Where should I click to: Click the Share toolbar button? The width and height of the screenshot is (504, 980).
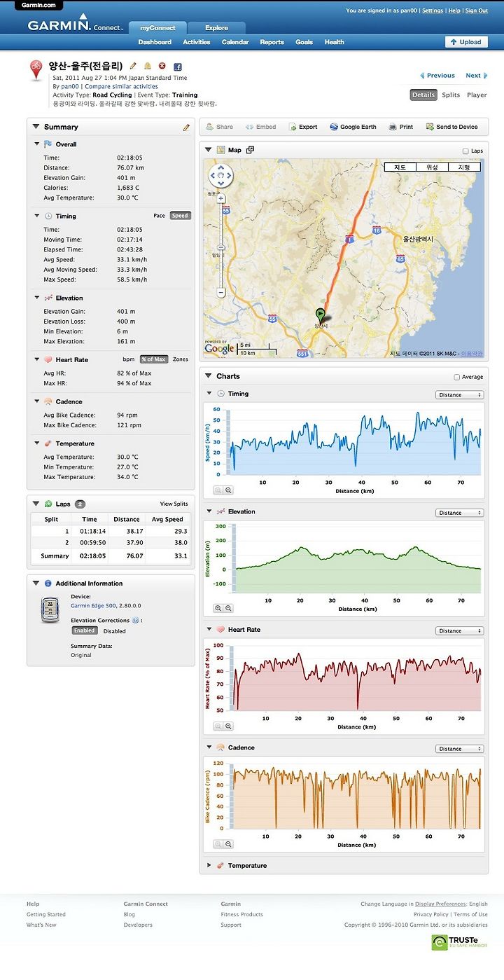[219, 127]
